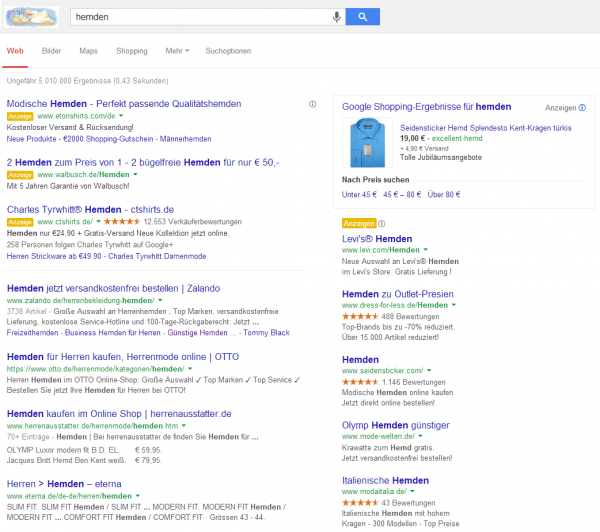Open herrenausstatter.de Hemden kaufen result
The width and height of the screenshot is (600, 532).
tap(119, 414)
